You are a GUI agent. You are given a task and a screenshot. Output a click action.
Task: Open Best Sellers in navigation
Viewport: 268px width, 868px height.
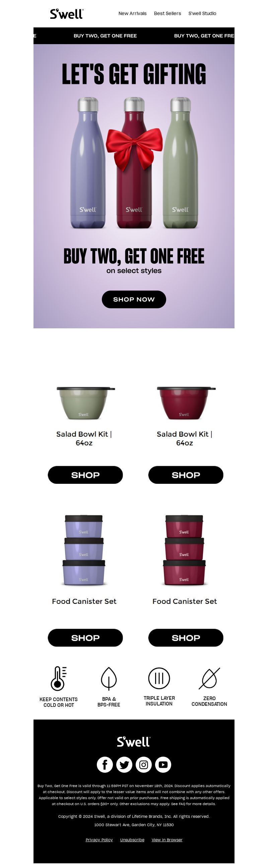click(167, 13)
